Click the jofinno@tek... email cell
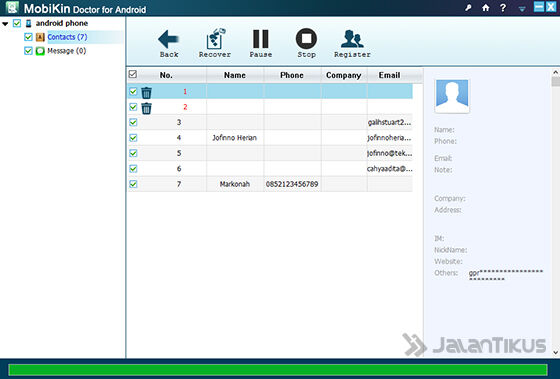The image size is (560, 379). click(x=390, y=153)
